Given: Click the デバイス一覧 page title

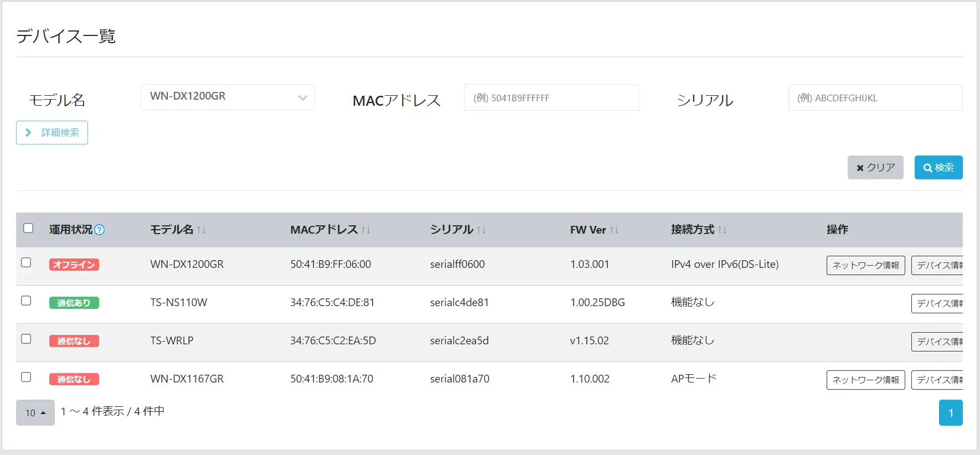Looking at the screenshot, I should pyautogui.click(x=66, y=36).
